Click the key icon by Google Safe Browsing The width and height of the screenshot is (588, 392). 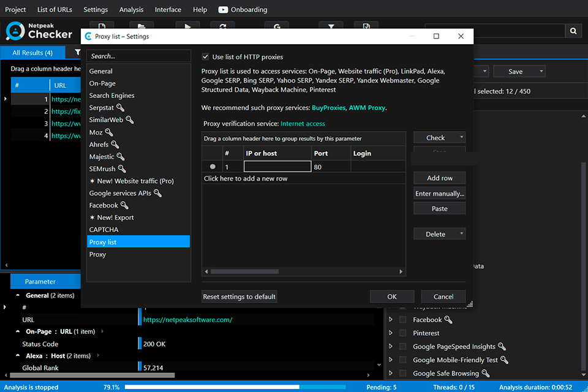click(485, 373)
